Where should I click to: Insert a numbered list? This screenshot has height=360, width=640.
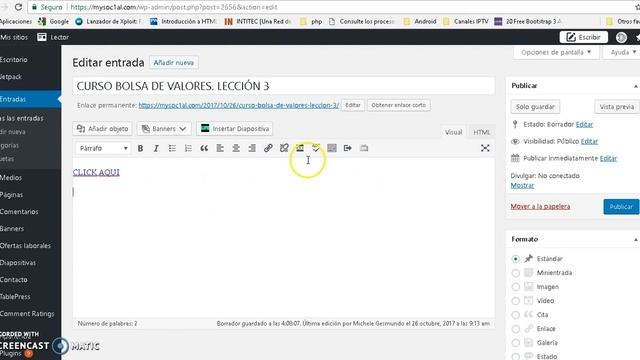[188, 148]
